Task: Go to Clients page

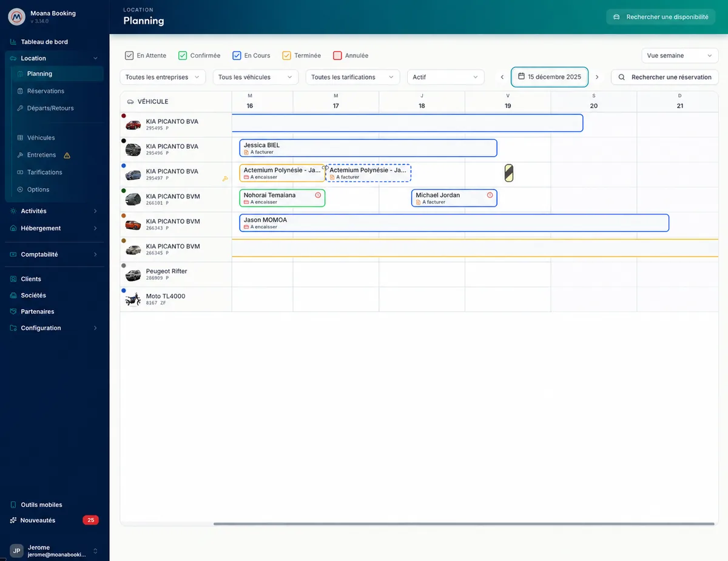Action: point(31,279)
